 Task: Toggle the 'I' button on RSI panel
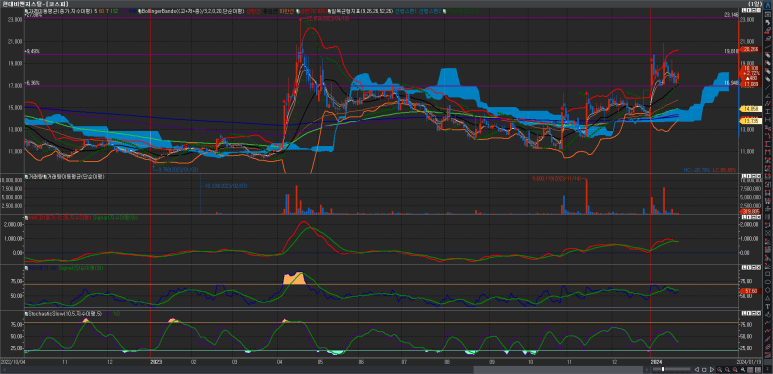pyautogui.click(x=749, y=267)
